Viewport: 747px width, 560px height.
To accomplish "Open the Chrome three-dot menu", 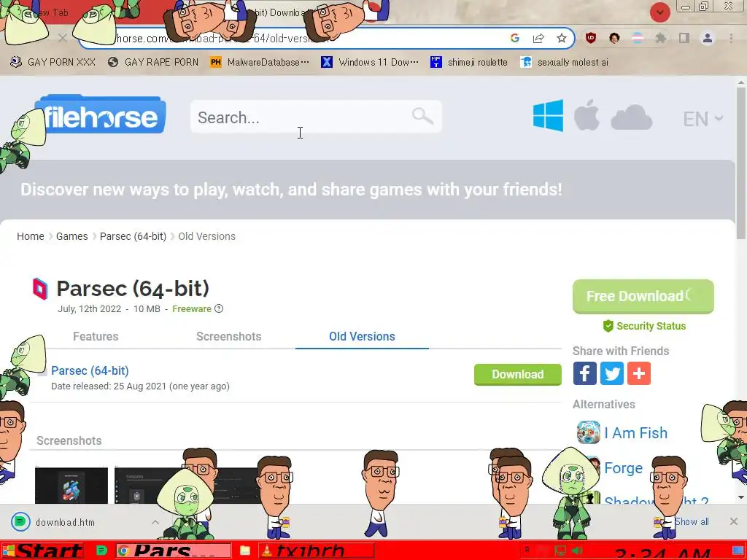I will coord(731,38).
